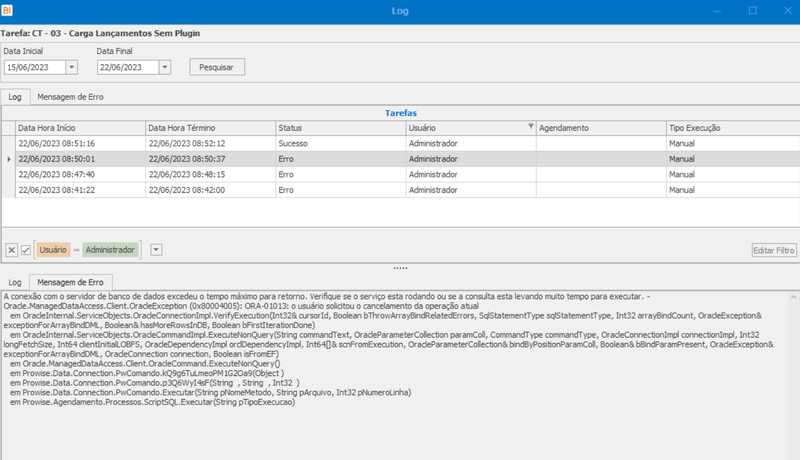The height and width of the screenshot is (460, 800).
Task: Select the upper Mensagem de Erro tab
Action: [70, 97]
